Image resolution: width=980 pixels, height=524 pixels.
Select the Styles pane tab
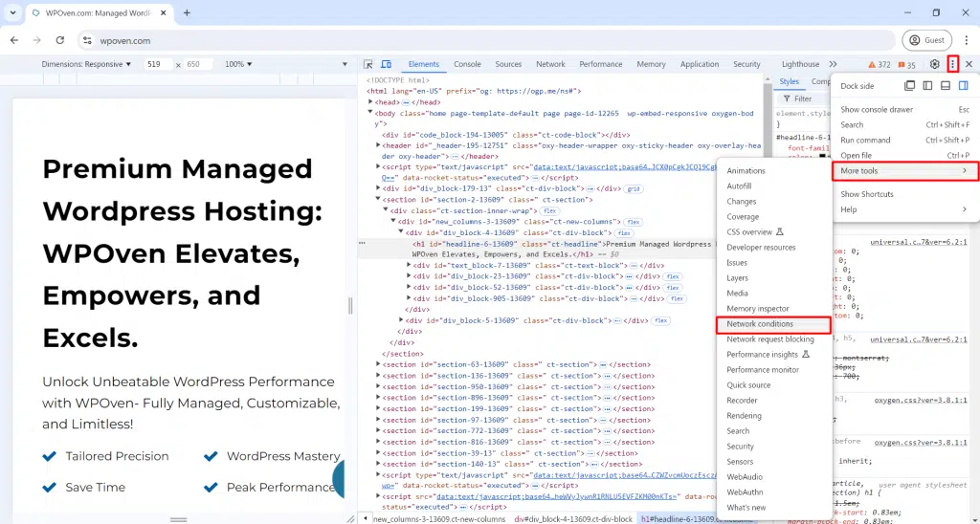[789, 81]
